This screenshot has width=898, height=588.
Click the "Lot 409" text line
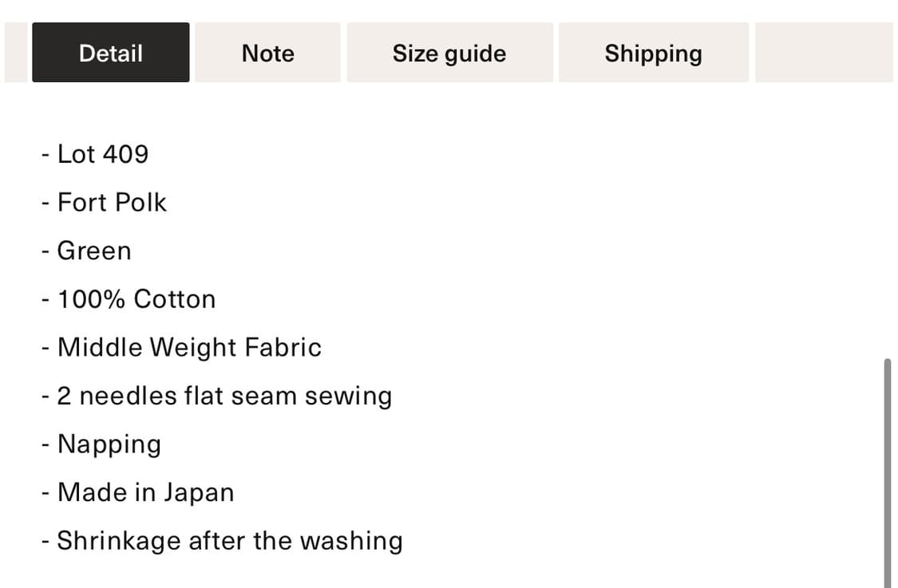(x=102, y=154)
